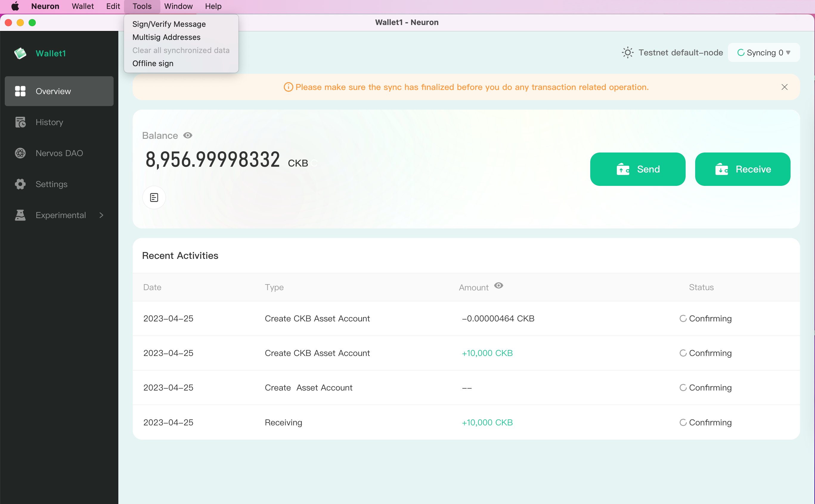Click the Receive button
Viewport: 815px width, 504px height.
coord(743,169)
